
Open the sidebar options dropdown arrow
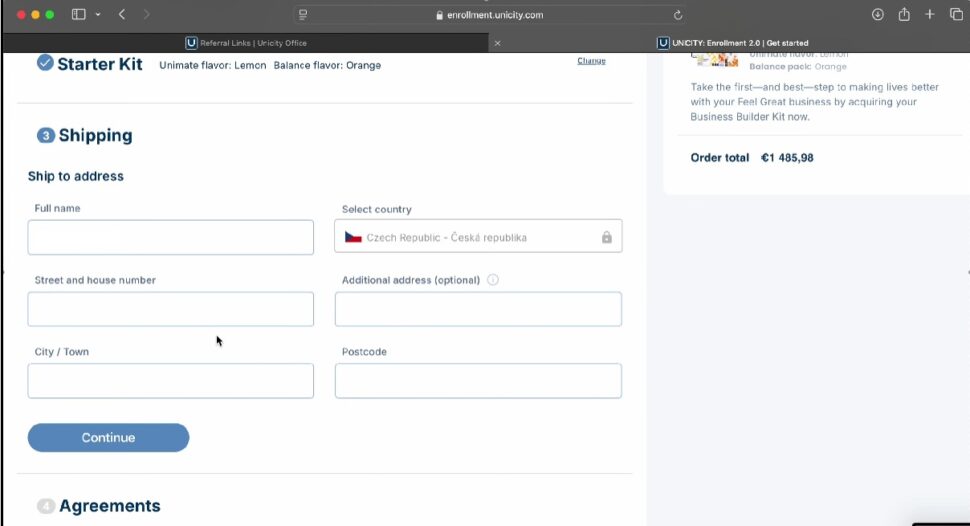98,14
